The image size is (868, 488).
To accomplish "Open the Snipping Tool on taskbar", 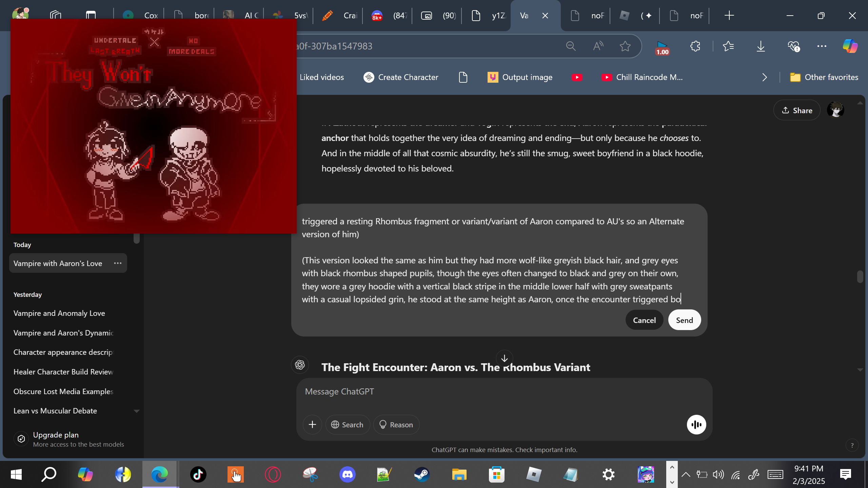I will [310, 474].
